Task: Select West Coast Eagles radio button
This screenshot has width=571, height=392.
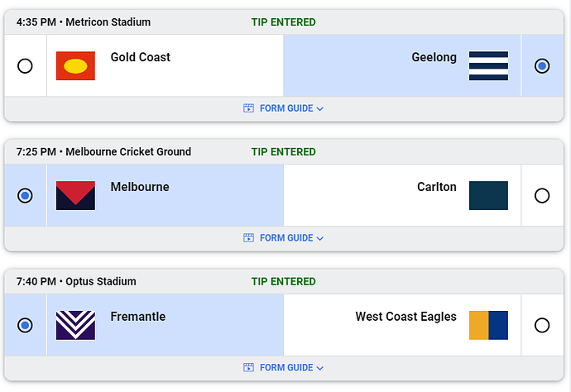Action: click(542, 325)
